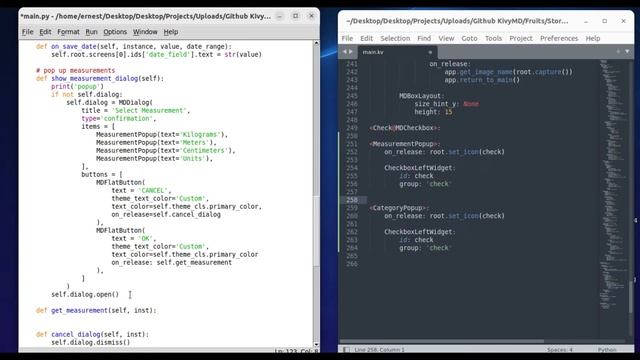The width and height of the screenshot is (640, 360).
Task: Open the Run menu in IDLE
Action: (91, 32)
